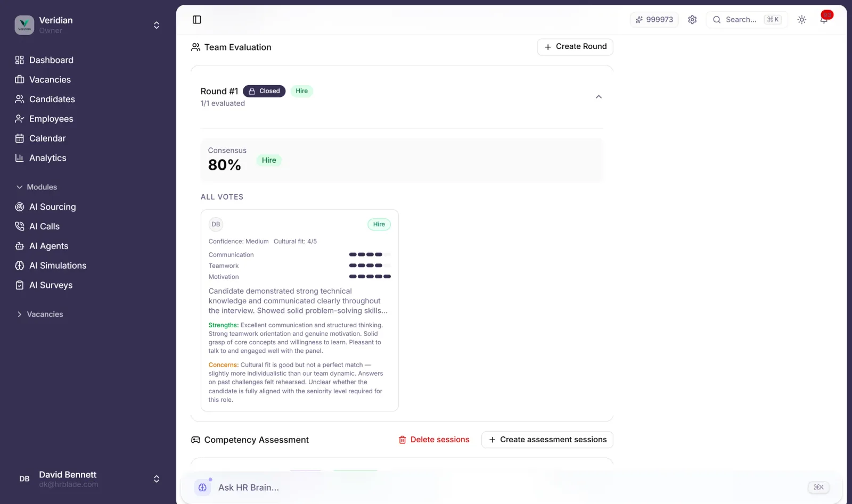
Task: Click the Dashboard grid icon
Action: click(20, 60)
